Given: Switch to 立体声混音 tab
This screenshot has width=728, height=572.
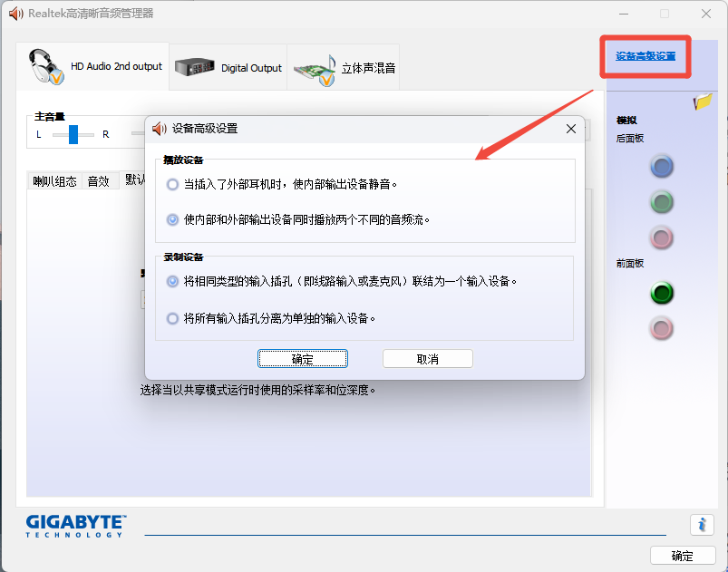Looking at the screenshot, I should pyautogui.click(x=344, y=67).
